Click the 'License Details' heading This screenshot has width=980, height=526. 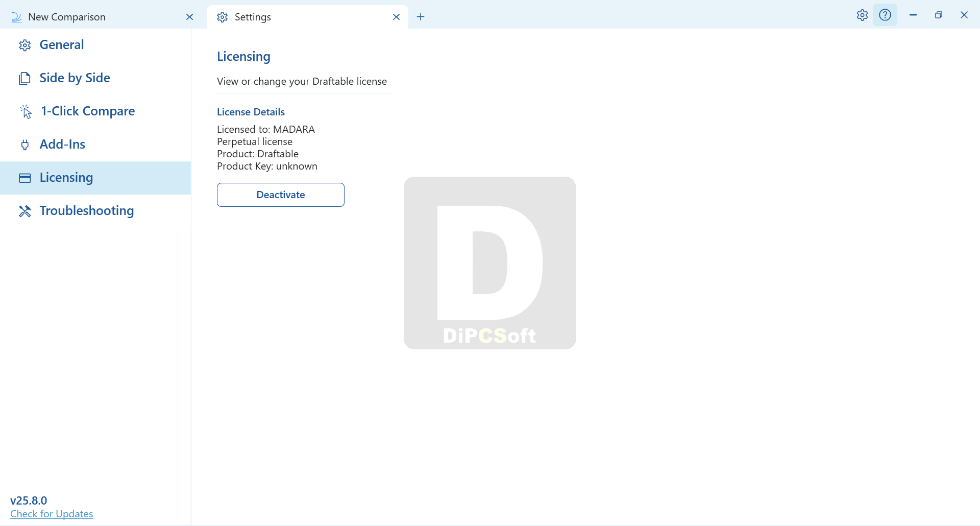(251, 112)
